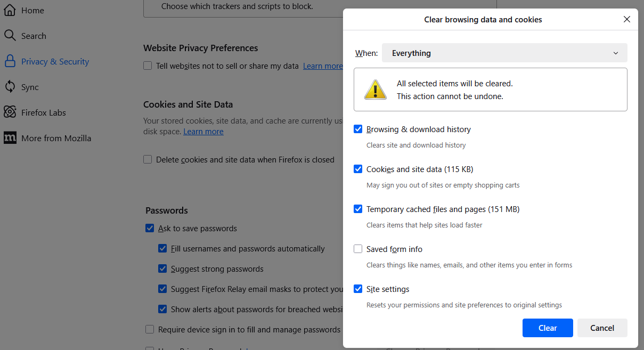Image resolution: width=644 pixels, height=350 pixels.
Task: Toggle Temporary cached files and pages
Action: (x=358, y=209)
